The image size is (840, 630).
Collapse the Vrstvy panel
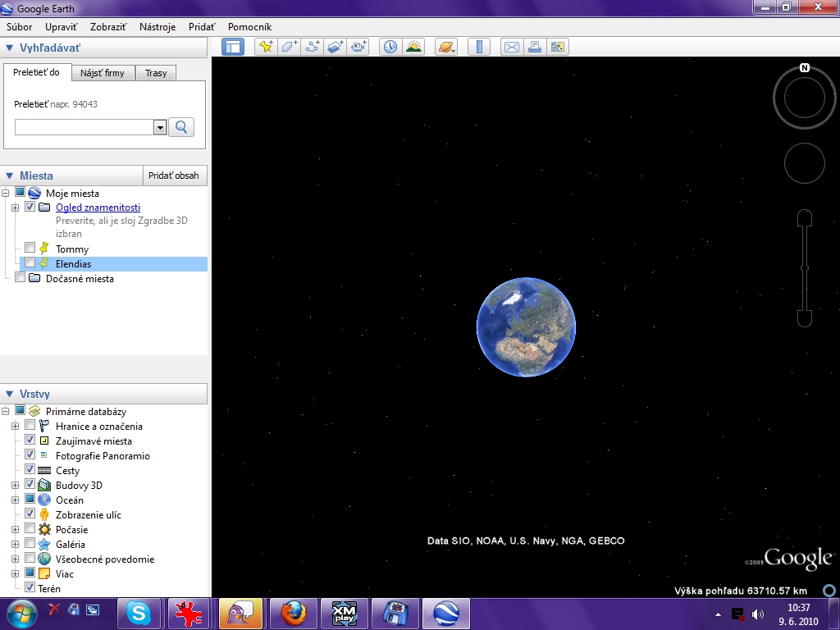pyautogui.click(x=9, y=394)
